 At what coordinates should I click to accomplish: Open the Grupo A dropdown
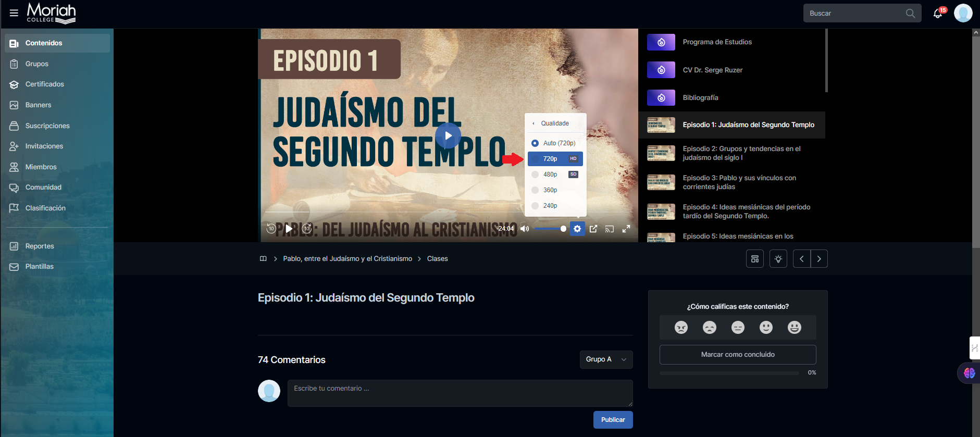606,359
